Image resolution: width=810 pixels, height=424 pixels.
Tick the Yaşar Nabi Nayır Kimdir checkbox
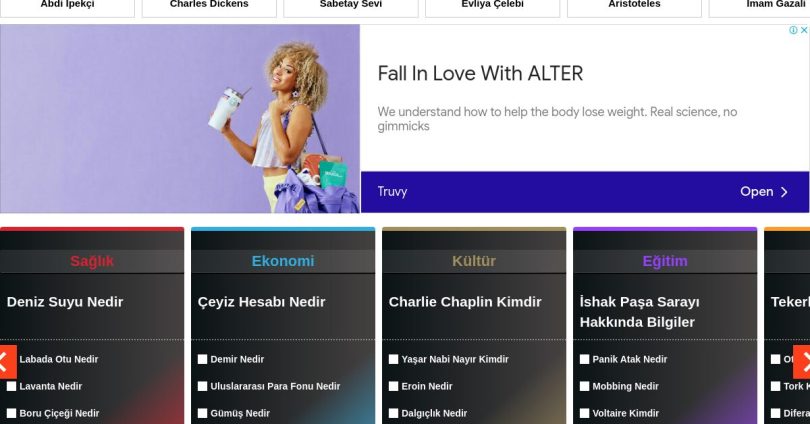394,359
